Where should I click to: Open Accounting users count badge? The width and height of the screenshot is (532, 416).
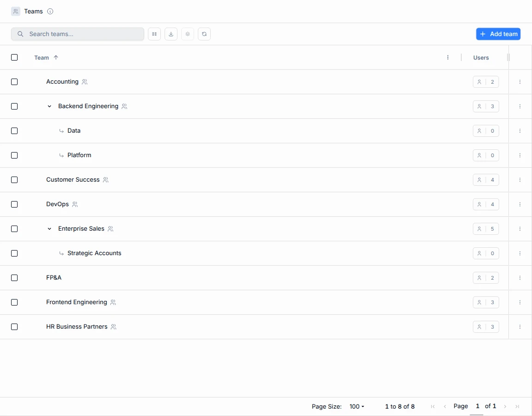[486, 82]
